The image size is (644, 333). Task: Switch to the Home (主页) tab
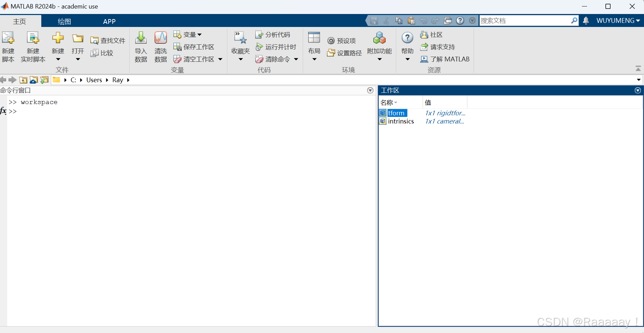click(19, 21)
